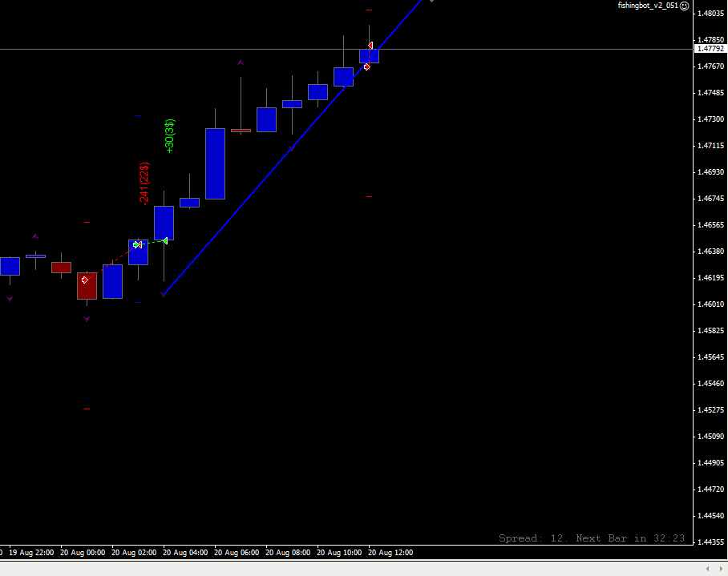Image resolution: width=728 pixels, height=576 pixels.
Task: Click the red arrow at the 1.47670 level
Action: pos(366,66)
